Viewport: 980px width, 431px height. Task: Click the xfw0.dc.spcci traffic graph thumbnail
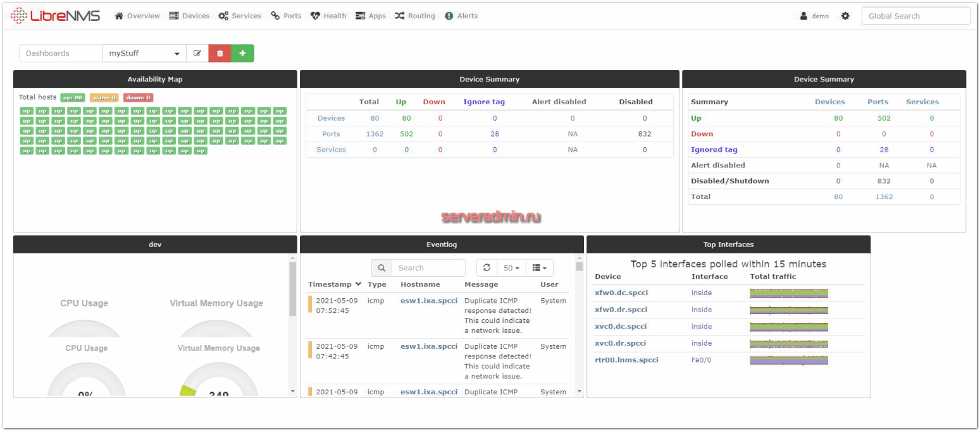(x=788, y=293)
